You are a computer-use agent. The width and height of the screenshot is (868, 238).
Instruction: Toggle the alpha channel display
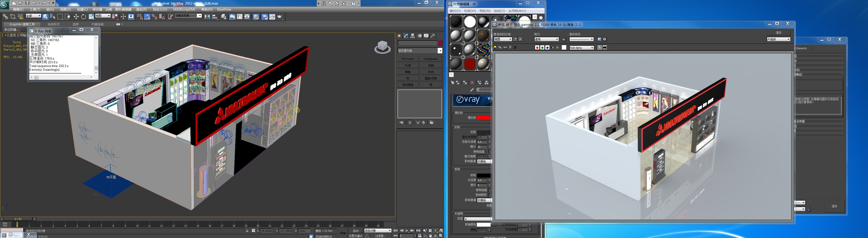[553, 47]
